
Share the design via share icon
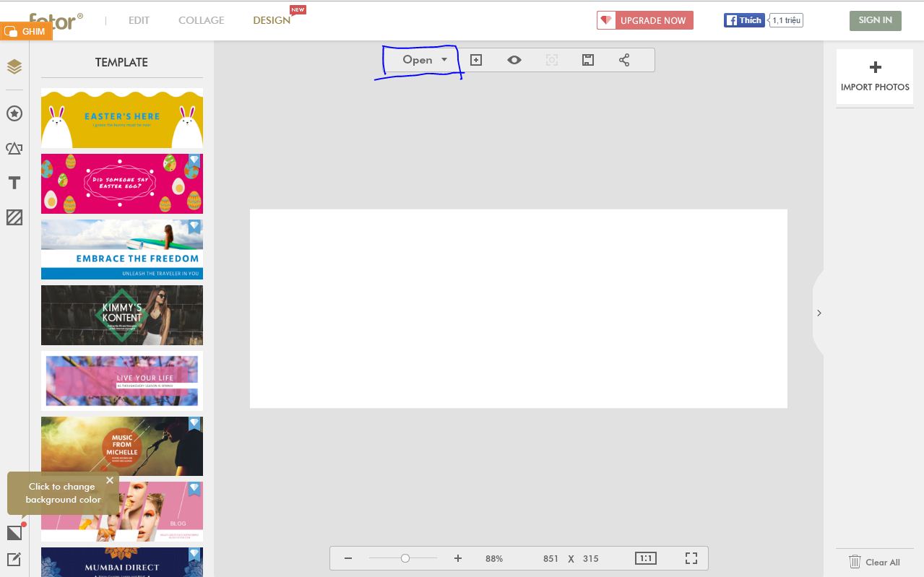coord(624,60)
